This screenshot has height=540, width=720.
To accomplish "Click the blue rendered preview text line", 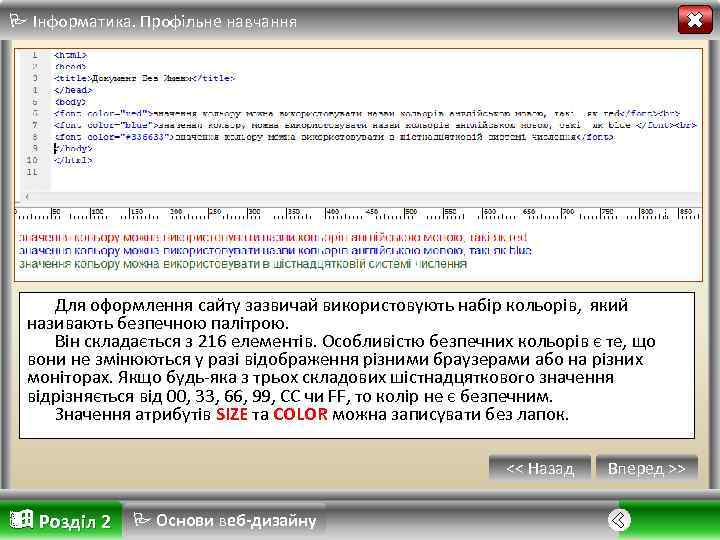I will 275,251.
